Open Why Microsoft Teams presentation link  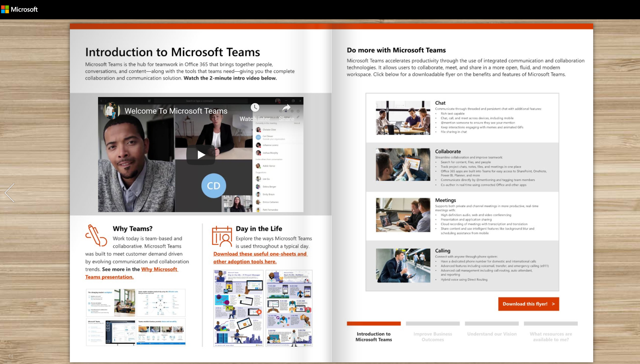point(159,269)
